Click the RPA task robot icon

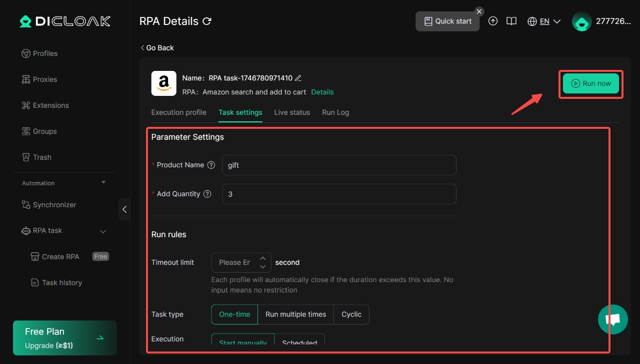click(x=26, y=231)
